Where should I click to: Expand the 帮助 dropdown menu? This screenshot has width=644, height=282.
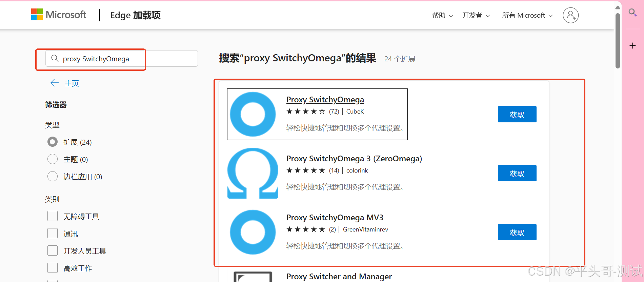click(442, 15)
